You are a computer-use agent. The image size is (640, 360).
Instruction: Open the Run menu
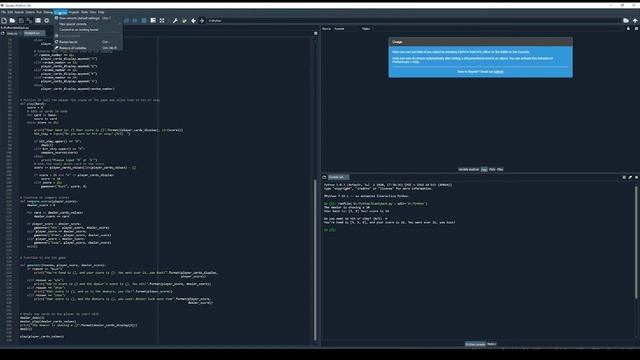(39, 12)
